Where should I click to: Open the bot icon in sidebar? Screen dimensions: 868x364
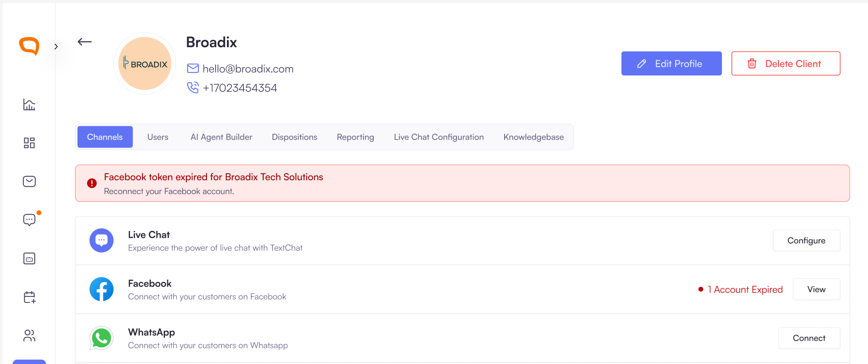click(x=29, y=259)
